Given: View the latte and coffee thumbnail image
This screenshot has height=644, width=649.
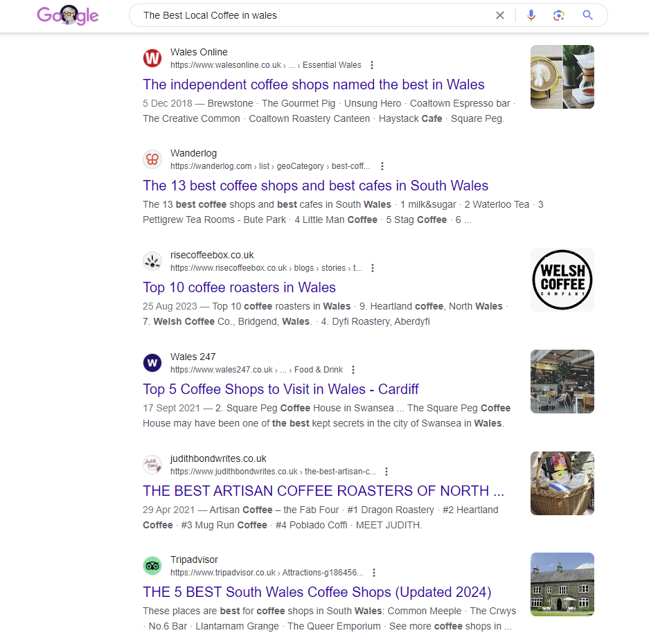Looking at the screenshot, I should 562,77.
